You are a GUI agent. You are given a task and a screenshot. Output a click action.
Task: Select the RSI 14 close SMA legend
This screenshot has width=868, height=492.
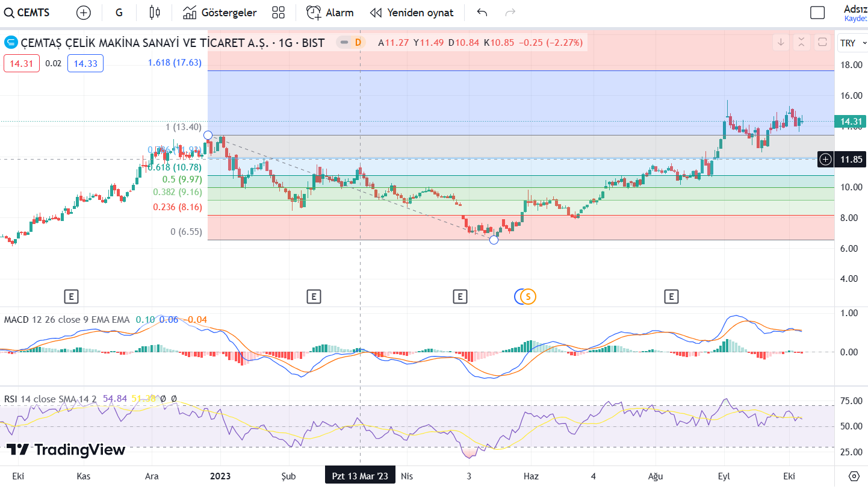pos(52,399)
